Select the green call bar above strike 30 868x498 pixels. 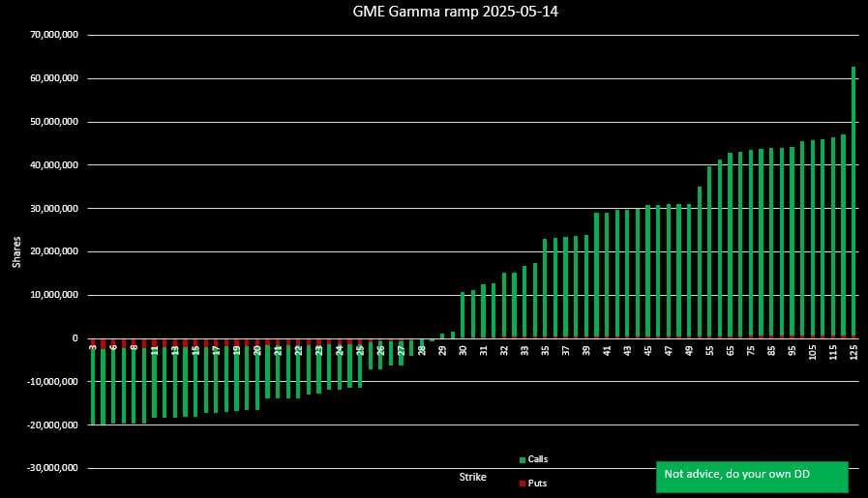tap(463, 315)
